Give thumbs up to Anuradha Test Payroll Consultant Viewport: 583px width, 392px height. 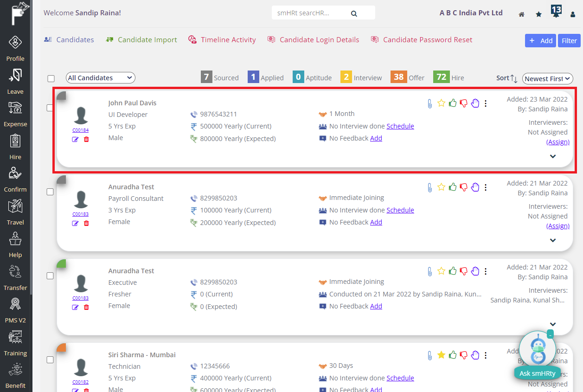(453, 187)
